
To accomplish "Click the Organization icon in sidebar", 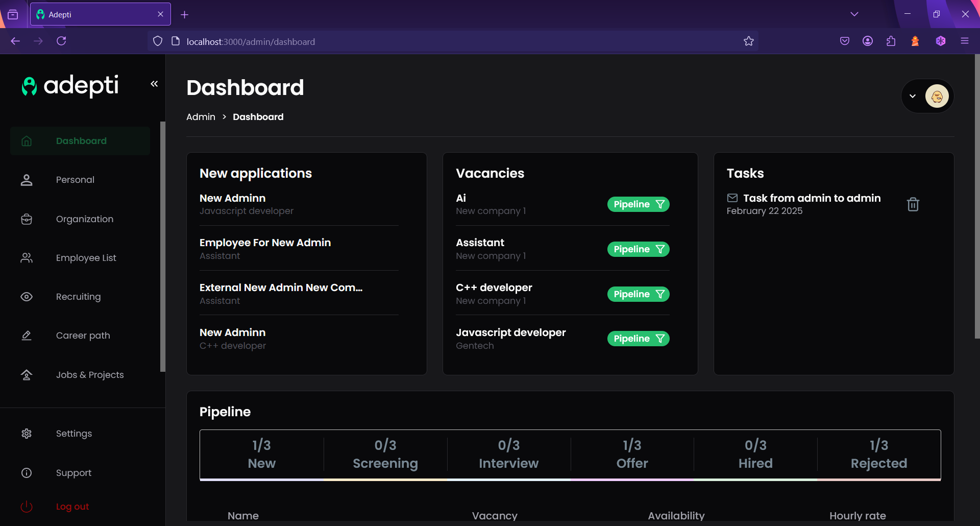I will 27,219.
